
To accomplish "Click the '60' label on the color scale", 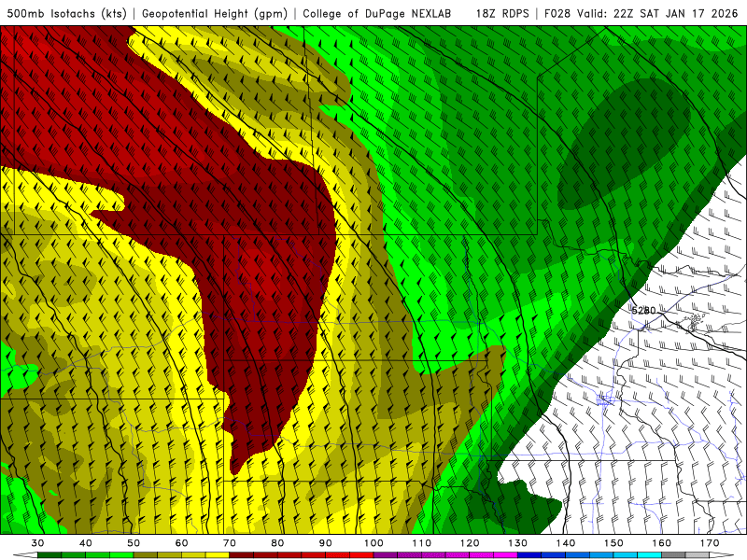I will [182, 543].
